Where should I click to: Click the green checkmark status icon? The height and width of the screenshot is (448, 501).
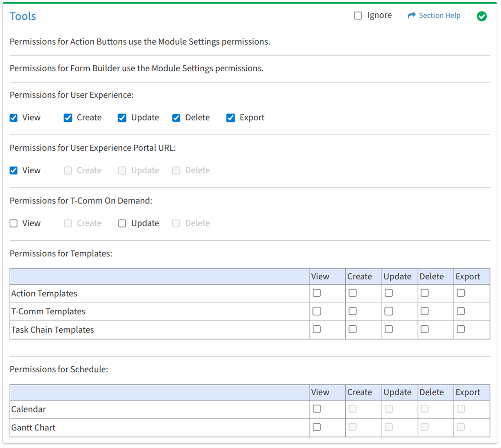click(481, 17)
